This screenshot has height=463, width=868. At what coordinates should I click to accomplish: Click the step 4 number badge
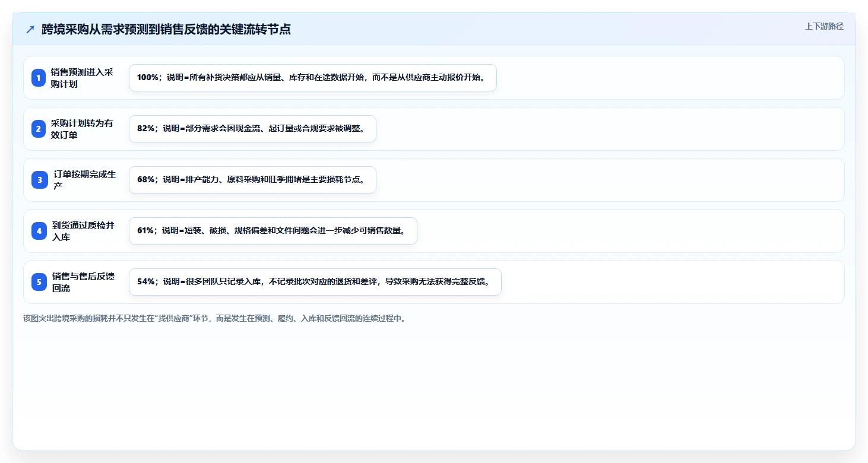(39, 231)
